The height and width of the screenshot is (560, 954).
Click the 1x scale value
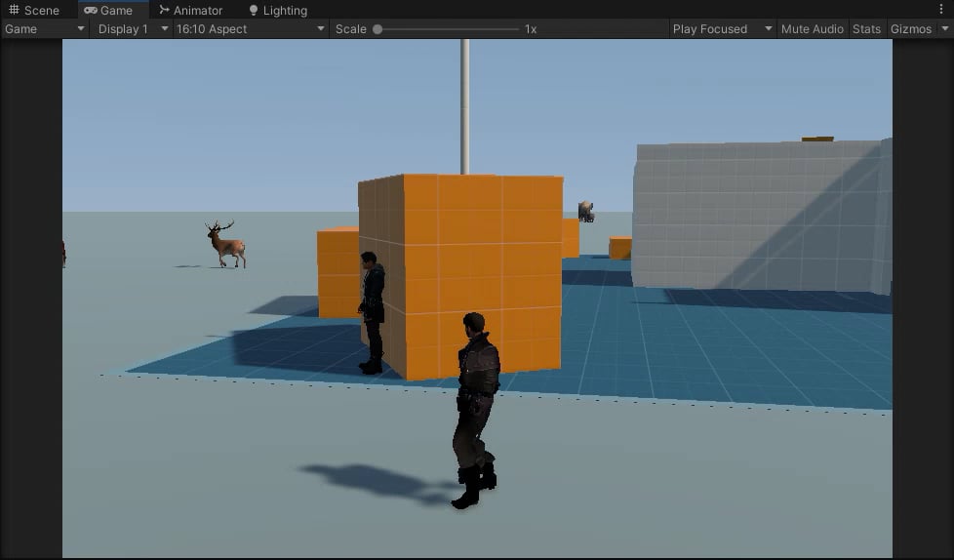(531, 29)
